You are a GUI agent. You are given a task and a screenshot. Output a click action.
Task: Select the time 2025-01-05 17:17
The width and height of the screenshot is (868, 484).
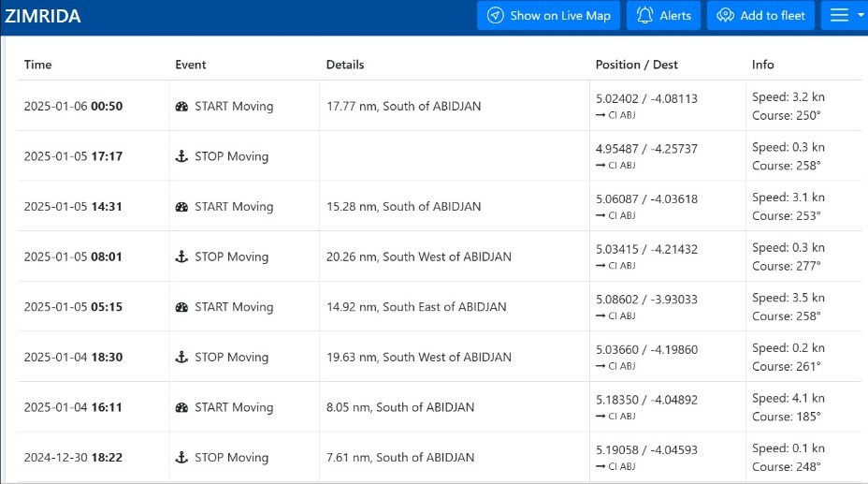73,156
